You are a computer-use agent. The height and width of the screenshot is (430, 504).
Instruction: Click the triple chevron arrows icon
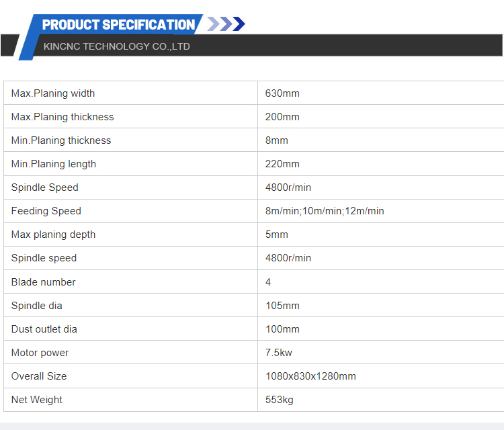coord(226,25)
